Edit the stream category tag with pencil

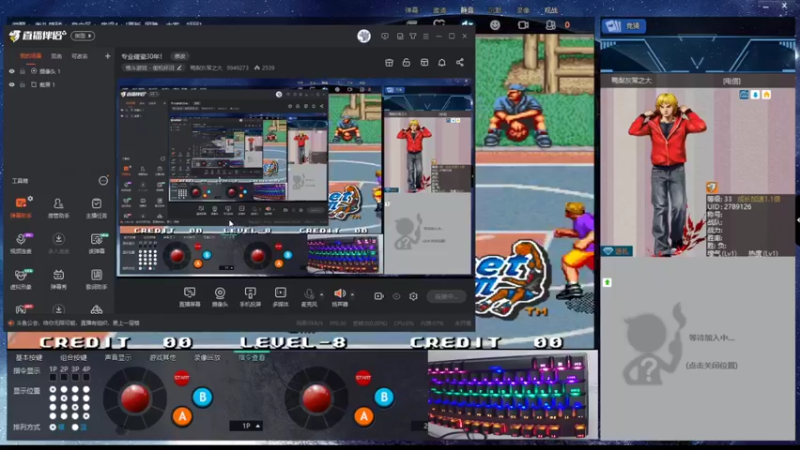[x=180, y=68]
